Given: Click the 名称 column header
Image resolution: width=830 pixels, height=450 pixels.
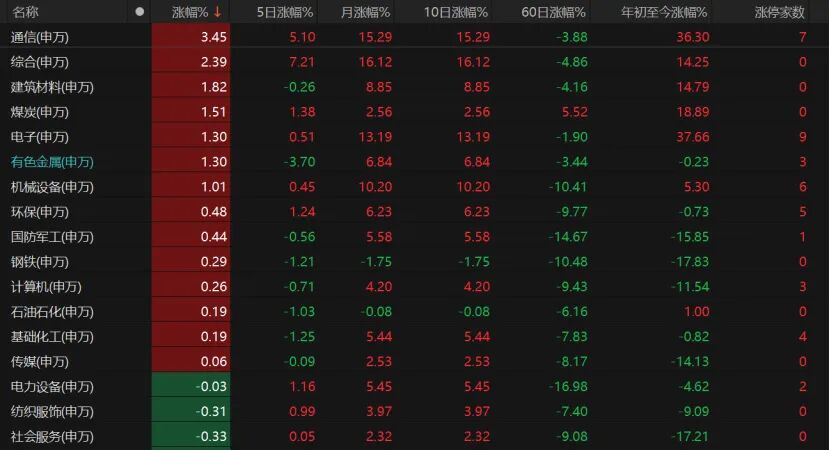Looking at the screenshot, I should (x=25, y=12).
